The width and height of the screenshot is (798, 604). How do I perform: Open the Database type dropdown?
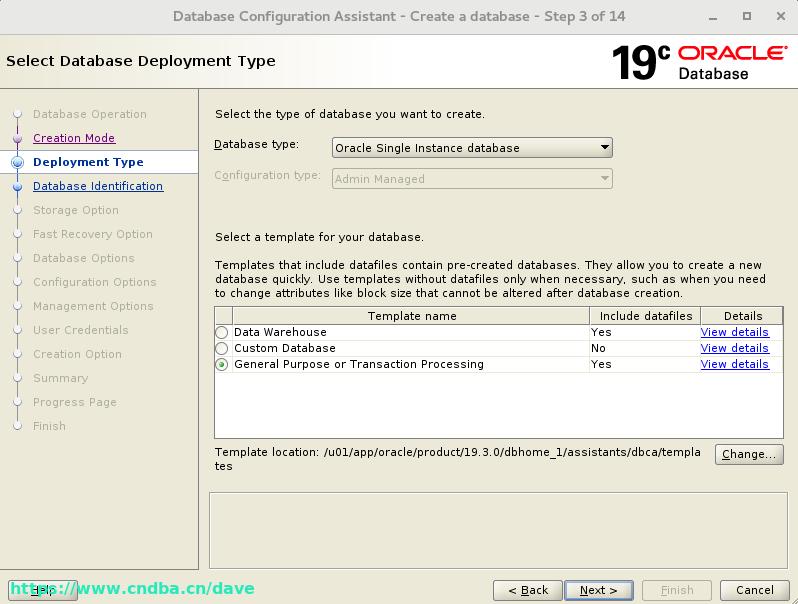pos(472,148)
